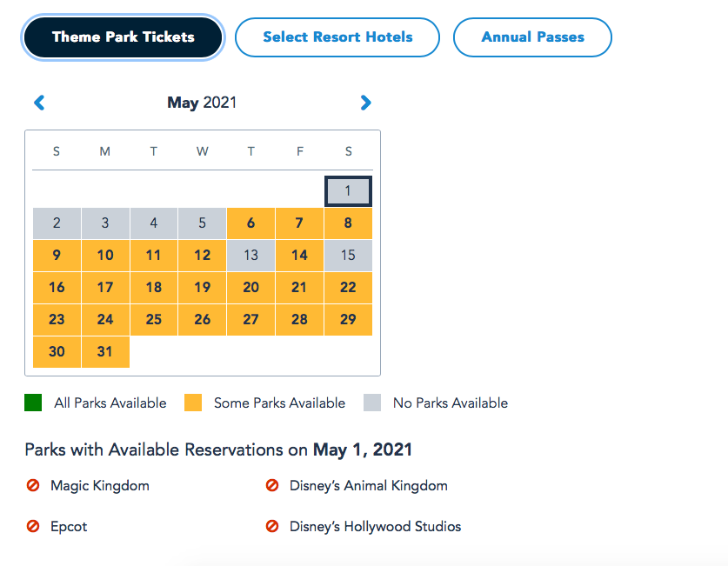This screenshot has width=728, height=566.
Task: Switch to Theme Park Tickets tab
Action: [x=124, y=37]
